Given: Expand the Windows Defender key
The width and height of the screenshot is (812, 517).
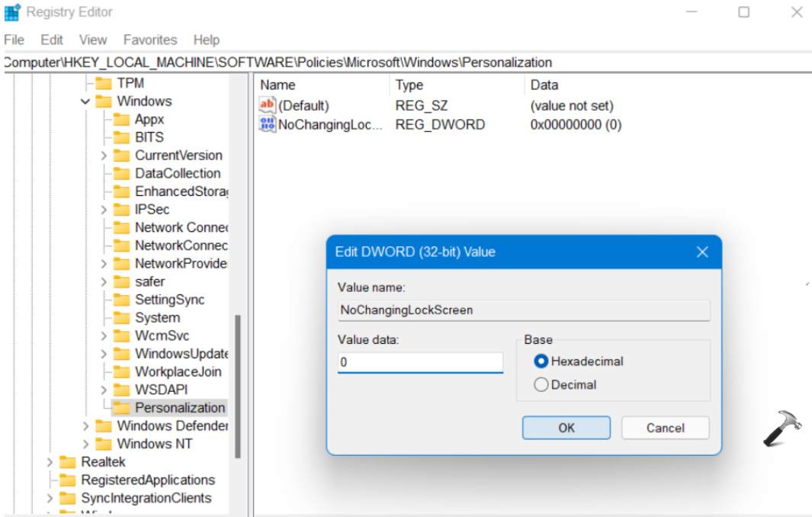Looking at the screenshot, I should pyautogui.click(x=85, y=426).
